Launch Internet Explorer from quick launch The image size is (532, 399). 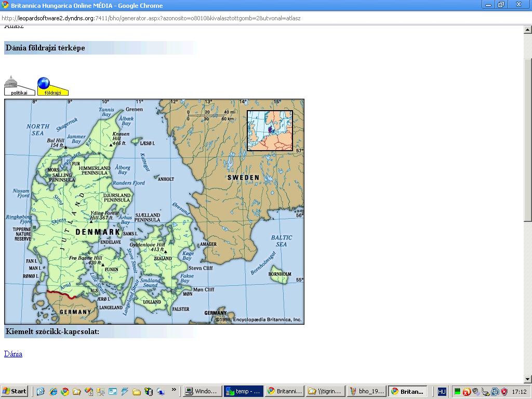(53, 392)
